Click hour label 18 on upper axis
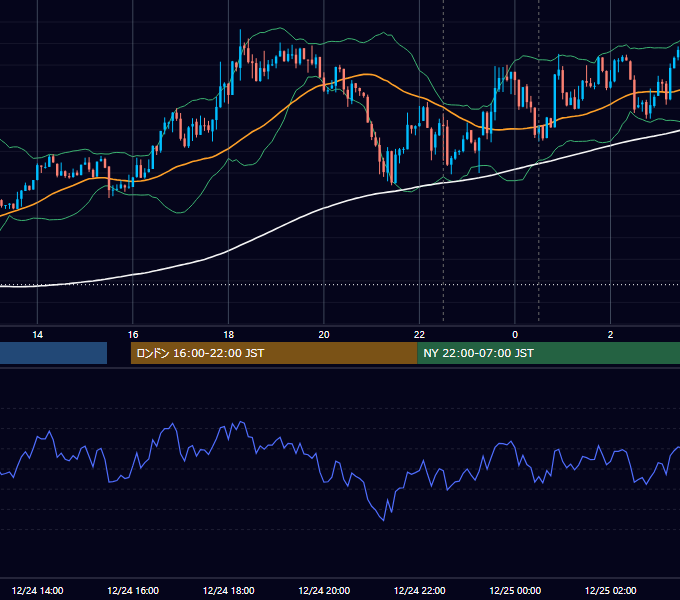 (229, 334)
